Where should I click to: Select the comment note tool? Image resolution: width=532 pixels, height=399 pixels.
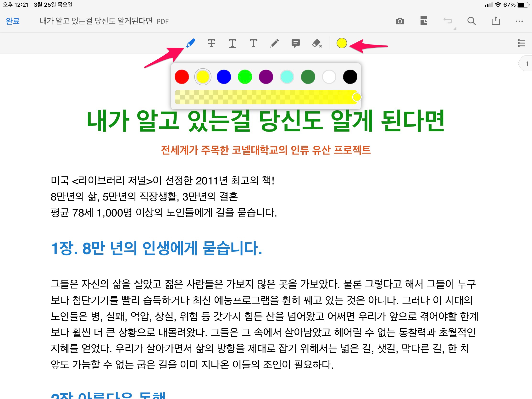[296, 43]
